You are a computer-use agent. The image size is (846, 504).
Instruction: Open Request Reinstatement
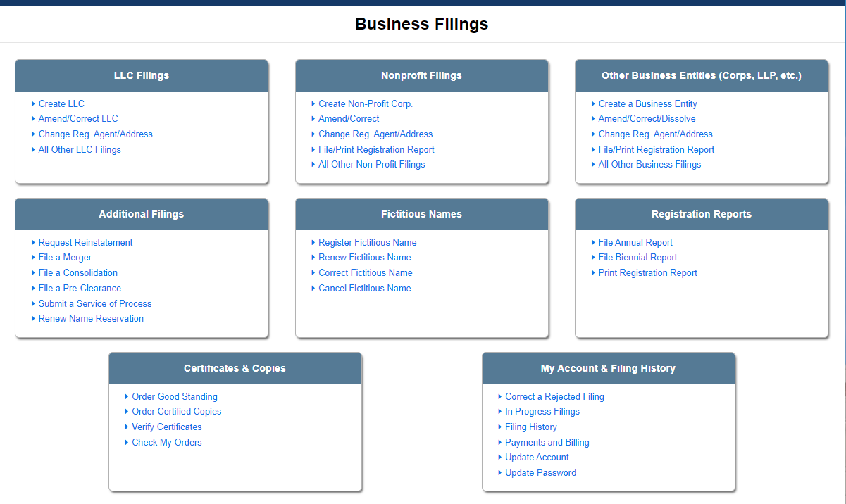pyautogui.click(x=85, y=242)
